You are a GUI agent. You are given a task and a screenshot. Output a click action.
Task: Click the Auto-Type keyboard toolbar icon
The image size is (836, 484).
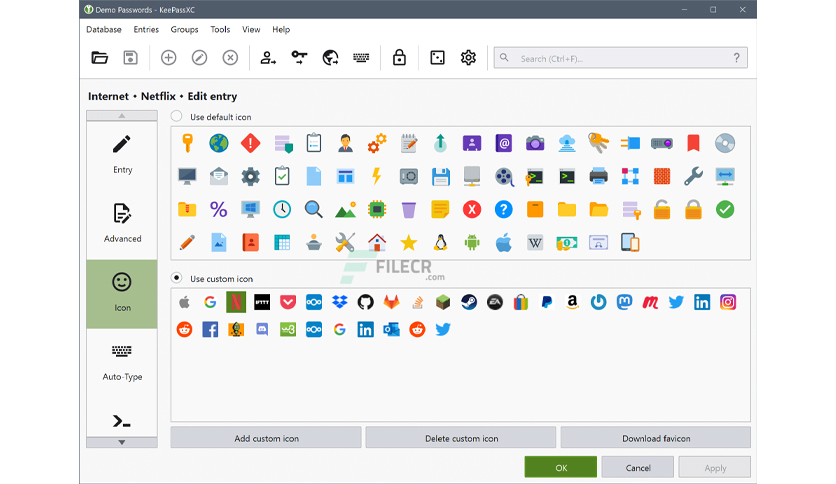click(361, 58)
